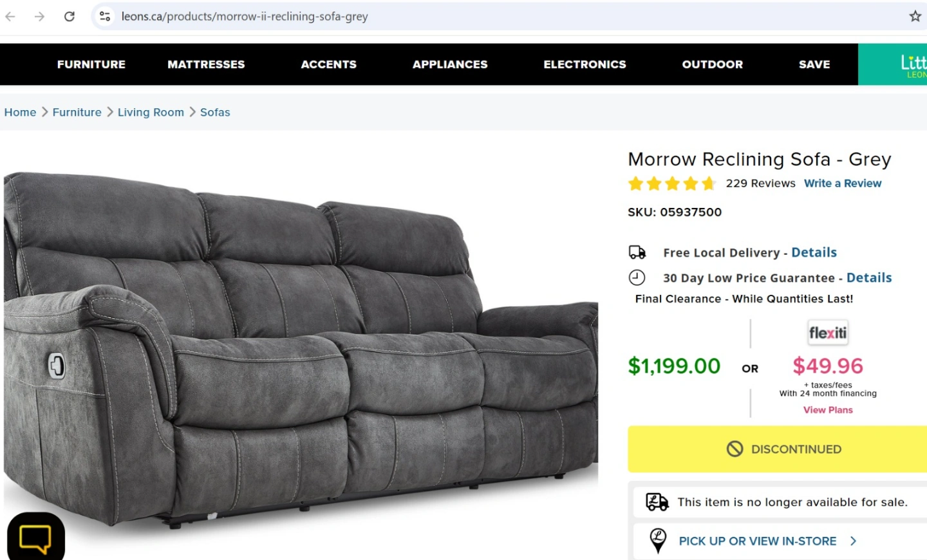View Flexiti financing plans

(x=828, y=410)
